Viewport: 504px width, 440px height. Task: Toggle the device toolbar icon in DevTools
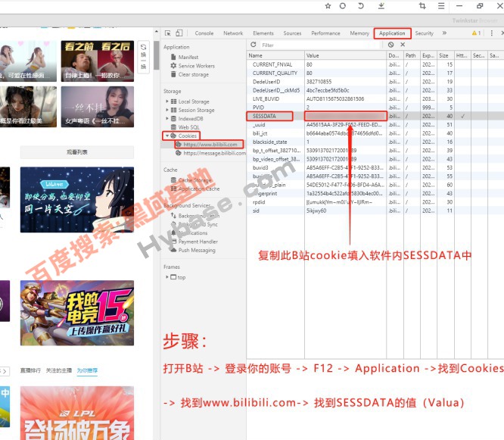[x=179, y=33]
